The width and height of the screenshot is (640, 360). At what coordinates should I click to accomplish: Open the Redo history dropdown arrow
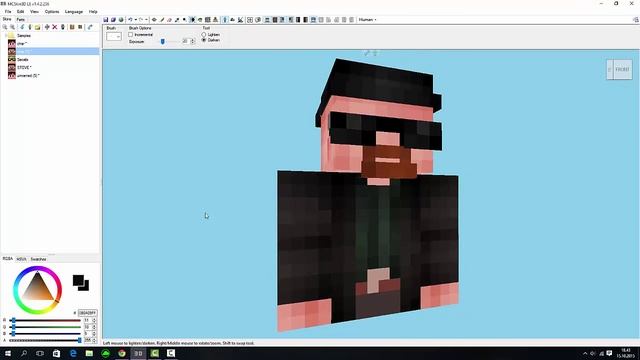coord(146,20)
